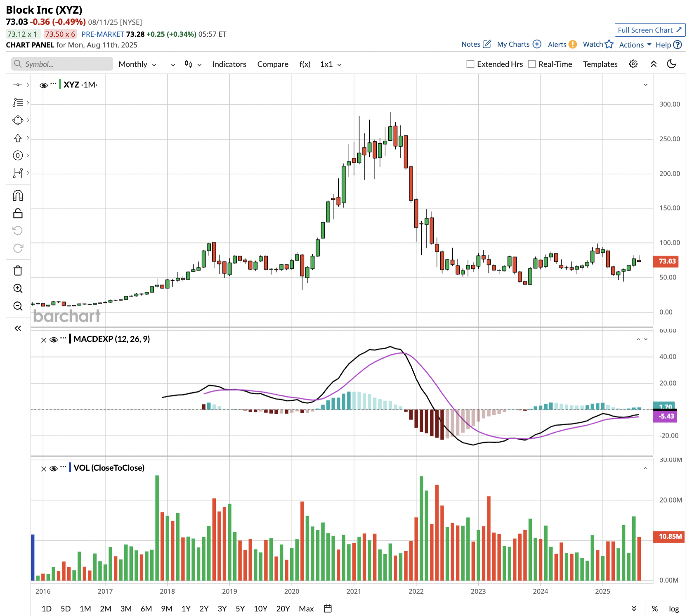This screenshot has width=699, height=616.
Task: Open the Fibonacci tools group
Action: point(18,102)
